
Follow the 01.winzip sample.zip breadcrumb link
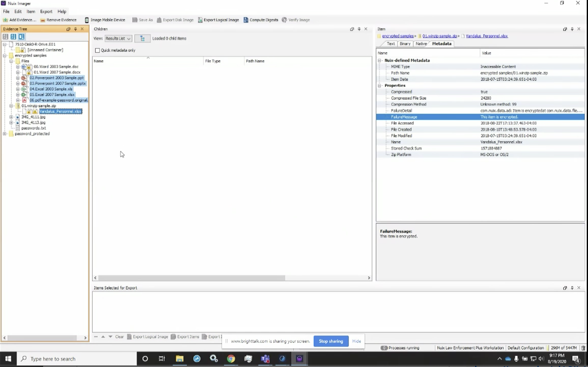click(x=439, y=36)
